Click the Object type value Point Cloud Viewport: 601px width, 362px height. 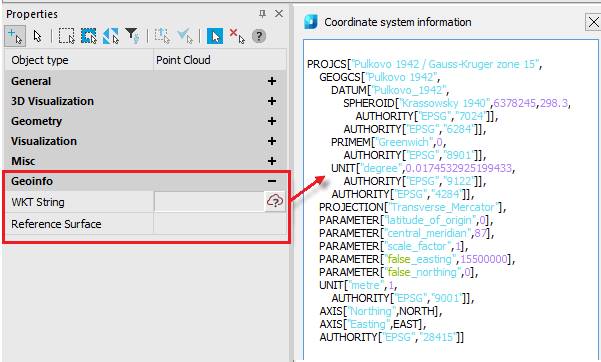pyautogui.click(x=183, y=60)
